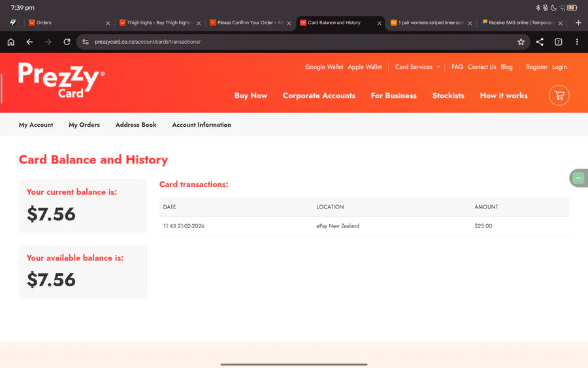Click the Register link
This screenshot has width=588, height=368.
(x=536, y=67)
